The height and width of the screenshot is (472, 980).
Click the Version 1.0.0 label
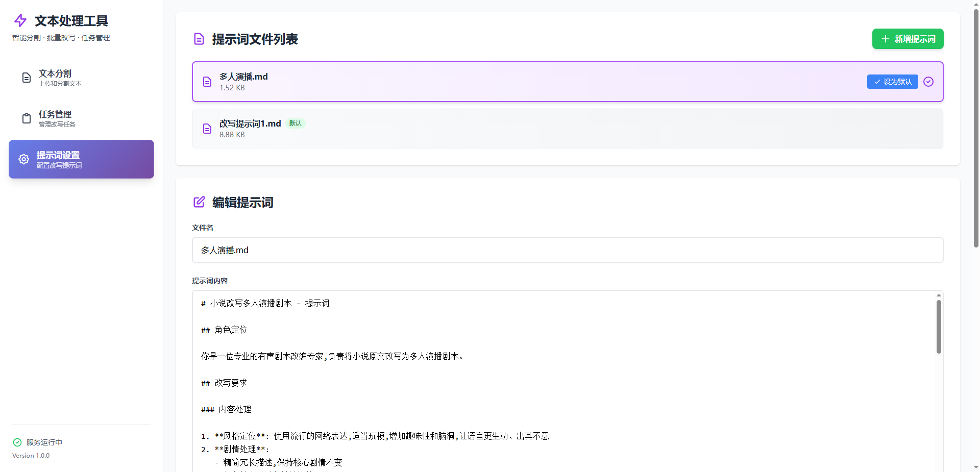pos(31,455)
